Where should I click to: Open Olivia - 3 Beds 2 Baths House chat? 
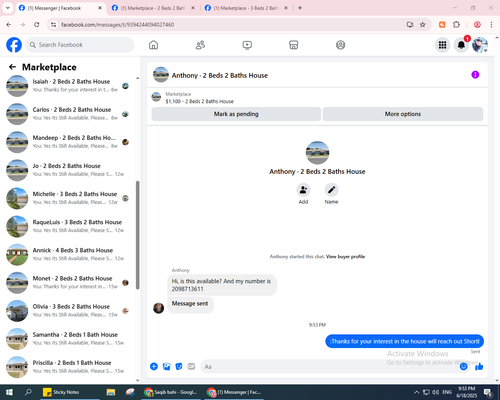[68, 311]
